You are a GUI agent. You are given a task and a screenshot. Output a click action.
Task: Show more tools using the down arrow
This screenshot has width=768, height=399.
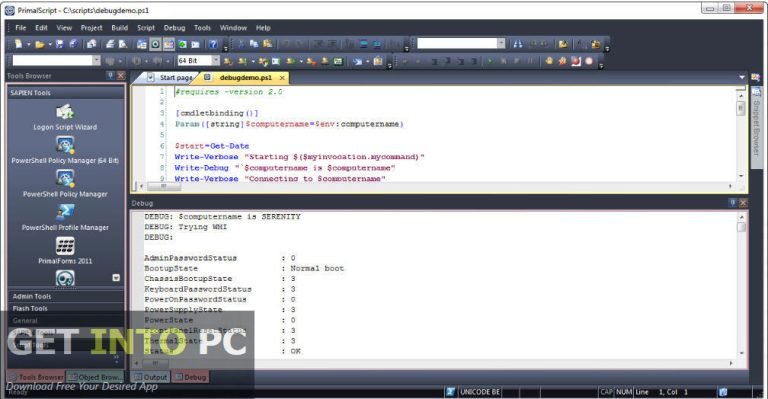click(116, 278)
